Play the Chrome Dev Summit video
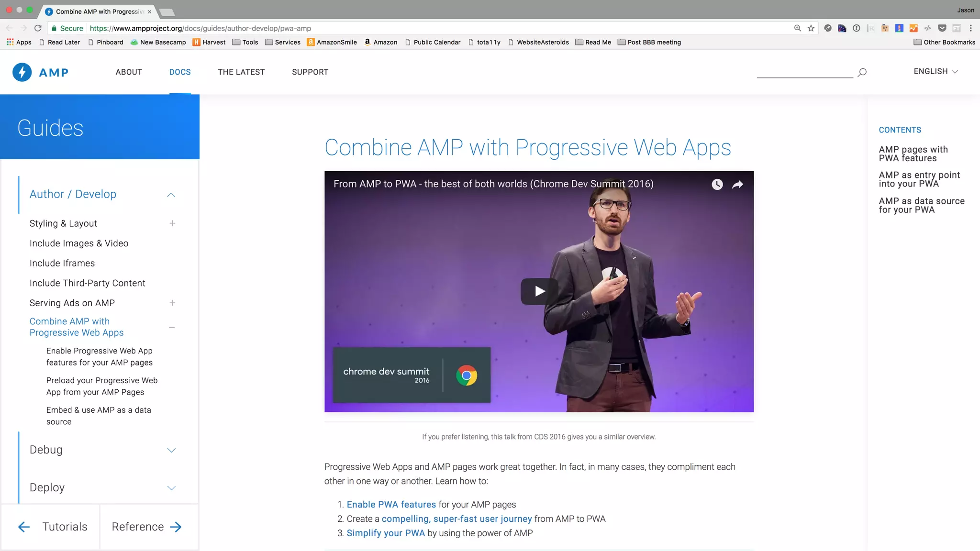This screenshot has width=980, height=551. coord(539,291)
